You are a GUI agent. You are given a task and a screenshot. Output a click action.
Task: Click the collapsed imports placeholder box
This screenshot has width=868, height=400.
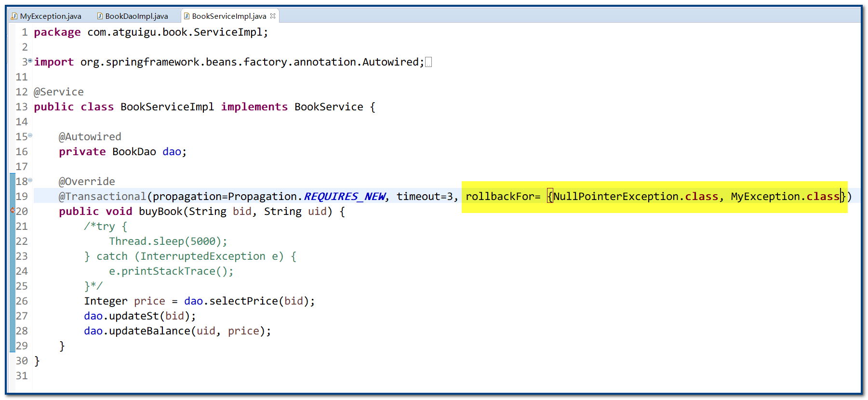tap(428, 62)
